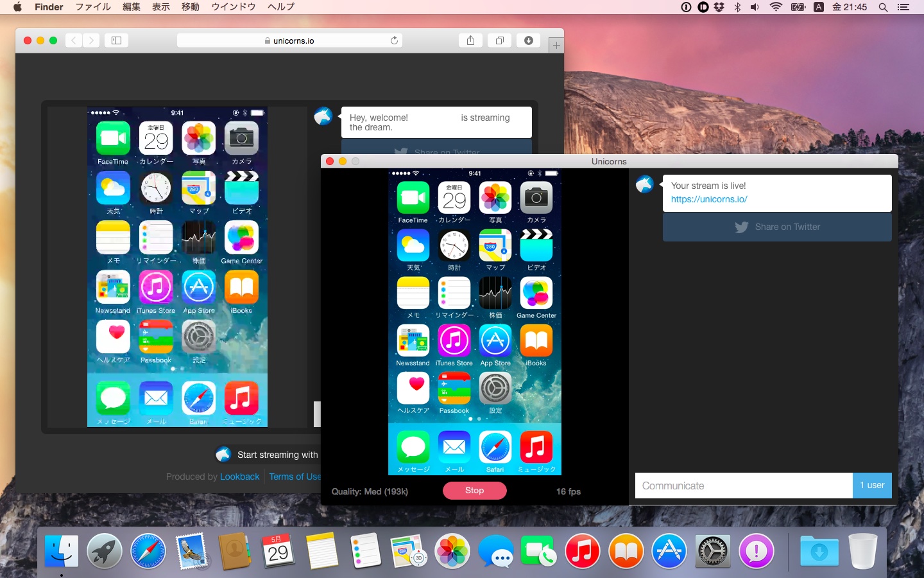
Task: Add a new tab in Safari
Action: (x=556, y=45)
